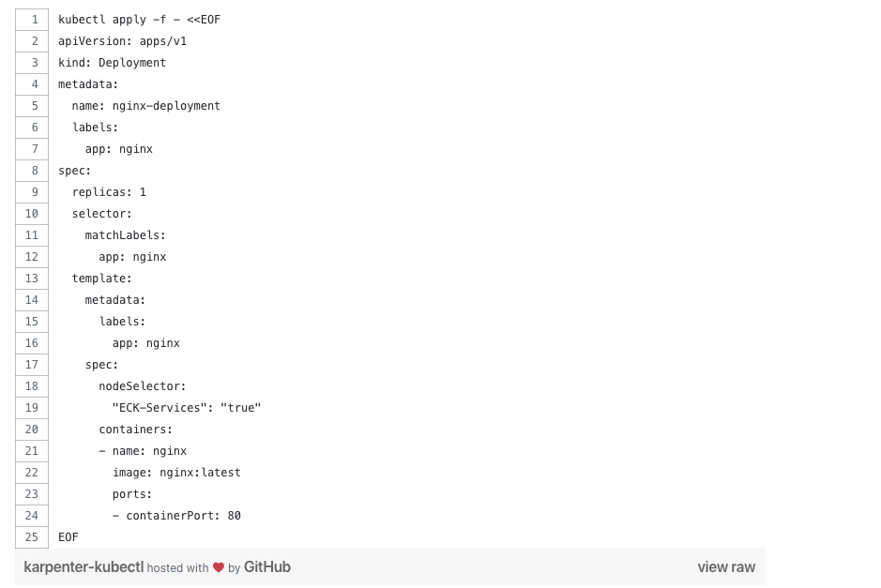Click the 'matchLabels:' code line

(x=126, y=235)
